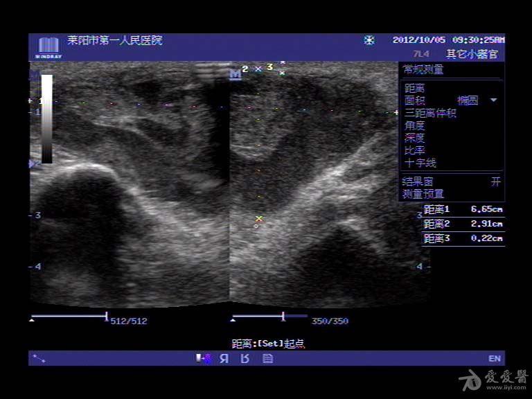Screen dimensions: 532x399
Task: Select 距离 in the measurement menu
Action: 414,88
